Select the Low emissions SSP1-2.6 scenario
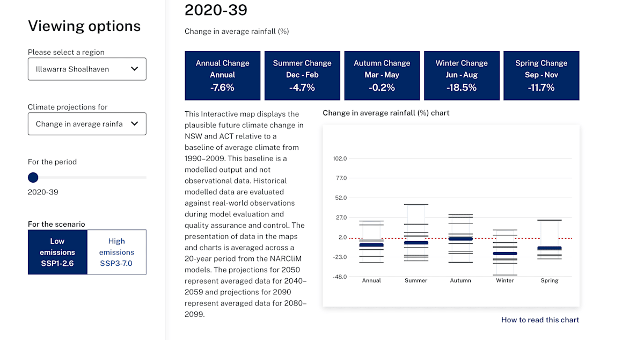644x340 pixels. pos(57,251)
